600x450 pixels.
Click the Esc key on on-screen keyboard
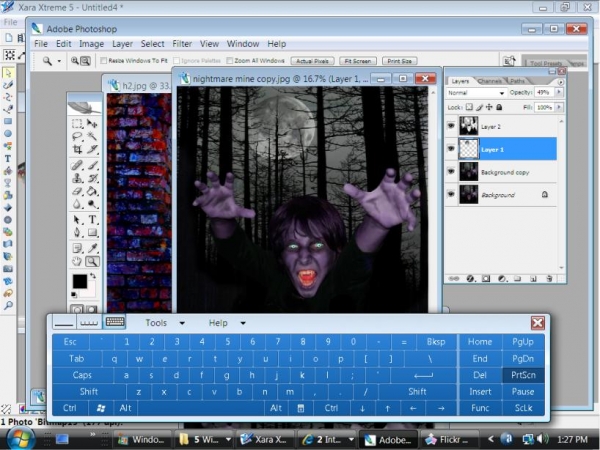[x=70, y=342]
